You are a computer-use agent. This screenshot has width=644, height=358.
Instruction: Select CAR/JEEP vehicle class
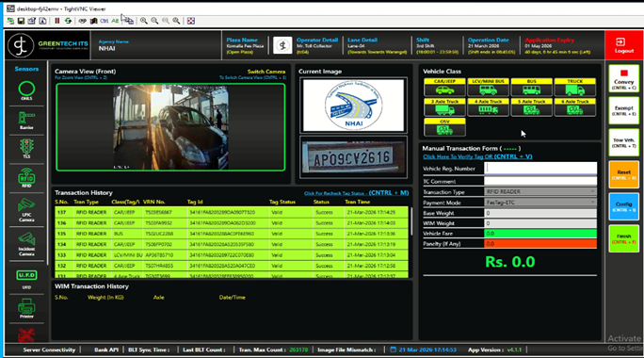(x=444, y=87)
